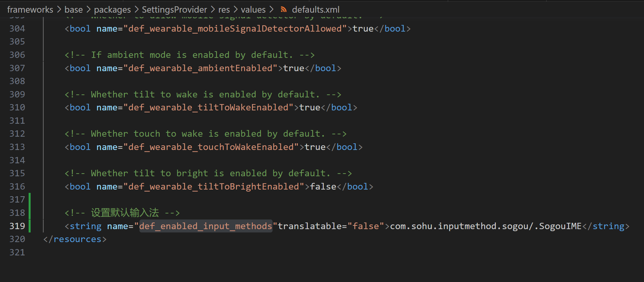Click the 'true' value on line 313
Image resolution: width=644 pixels, height=282 pixels.
click(315, 147)
